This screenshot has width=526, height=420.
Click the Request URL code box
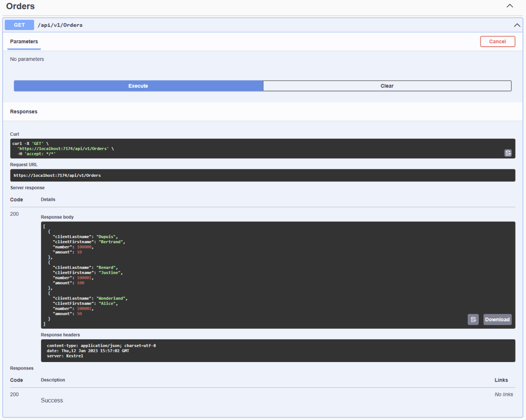pos(263,176)
